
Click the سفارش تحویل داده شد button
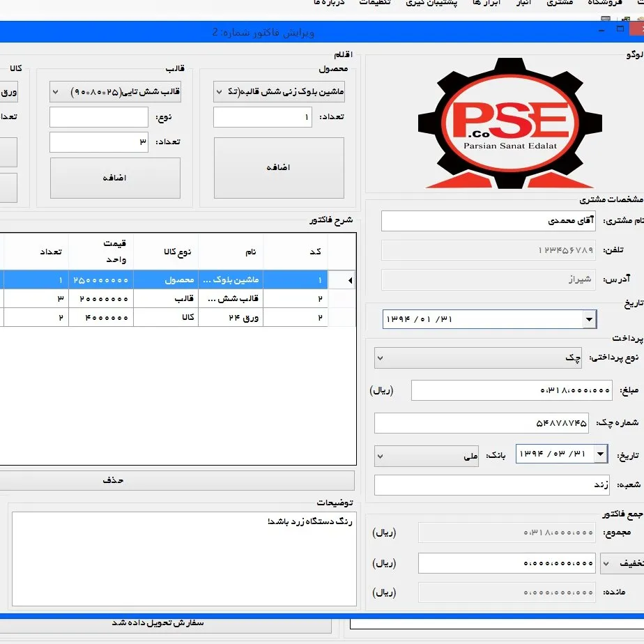pyautogui.click(x=166, y=622)
